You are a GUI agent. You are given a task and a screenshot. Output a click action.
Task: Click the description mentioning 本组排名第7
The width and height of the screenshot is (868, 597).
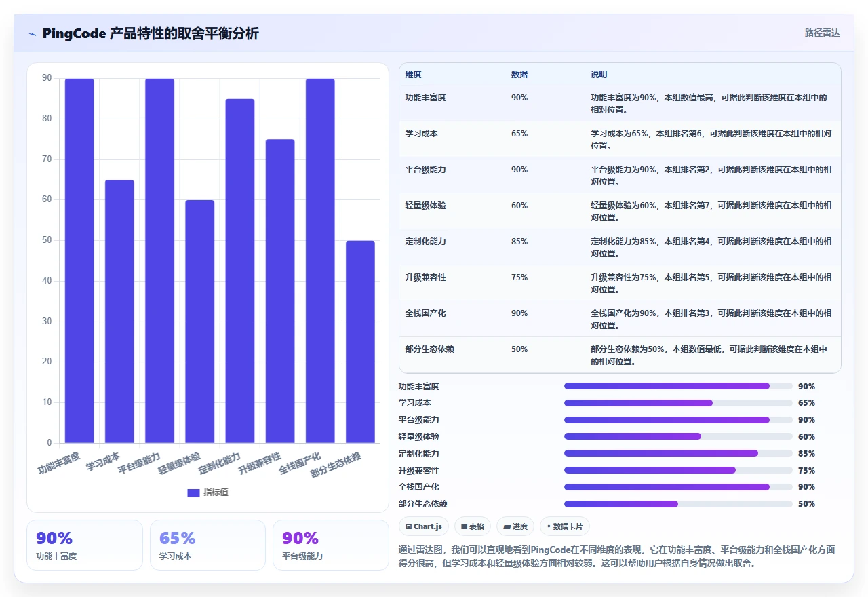(x=711, y=211)
